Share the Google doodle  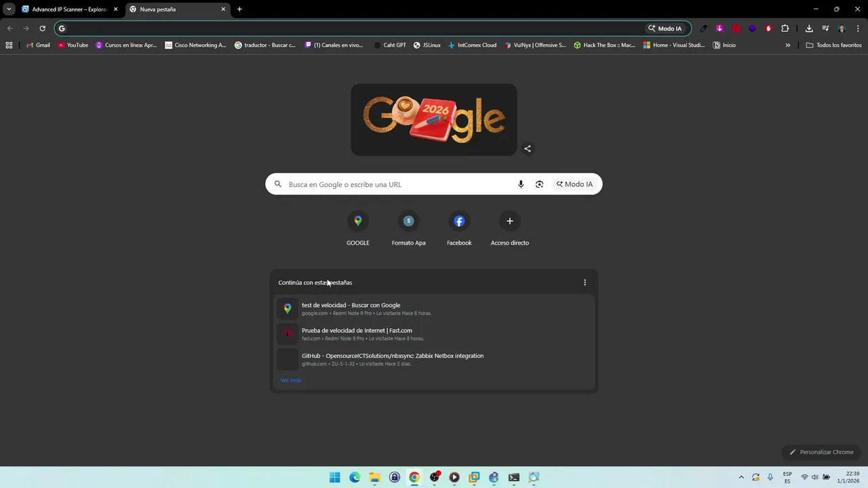[x=528, y=148]
